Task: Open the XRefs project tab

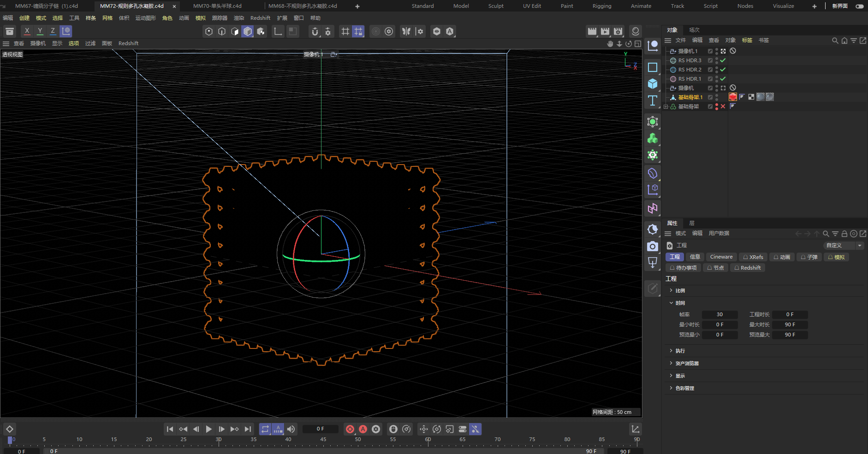Action: [x=753, y=257]
